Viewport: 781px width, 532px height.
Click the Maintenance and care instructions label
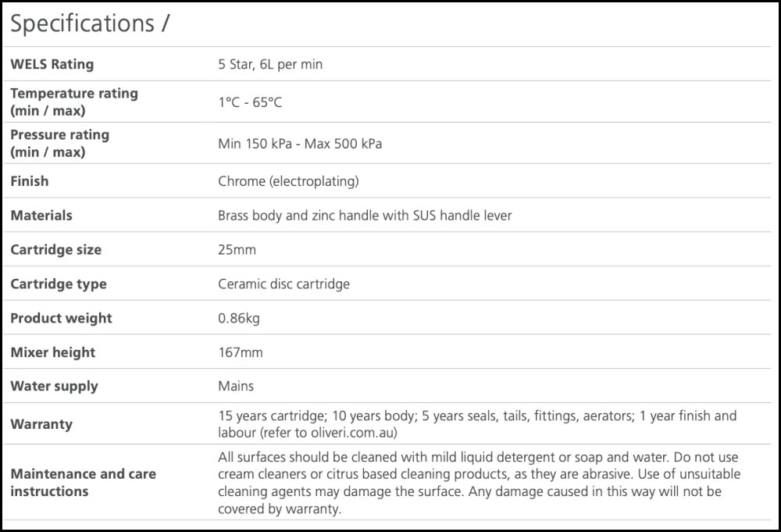83,482
